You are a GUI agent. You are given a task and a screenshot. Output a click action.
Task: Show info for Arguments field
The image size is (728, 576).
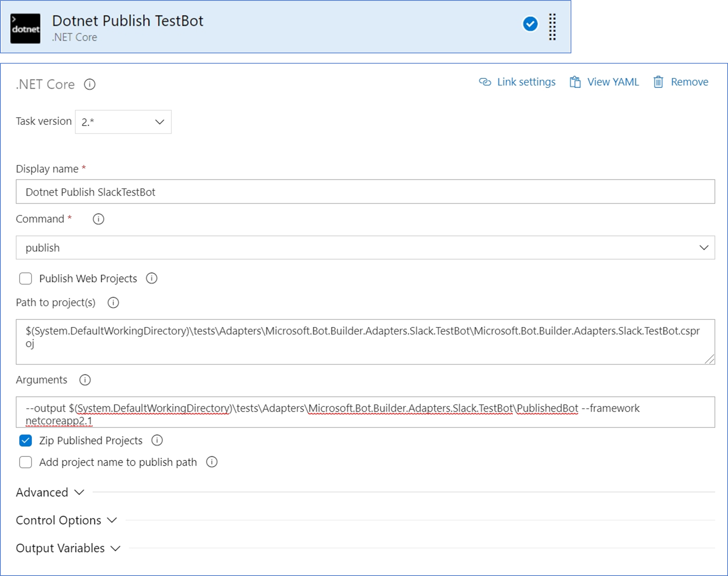[85, 380]
